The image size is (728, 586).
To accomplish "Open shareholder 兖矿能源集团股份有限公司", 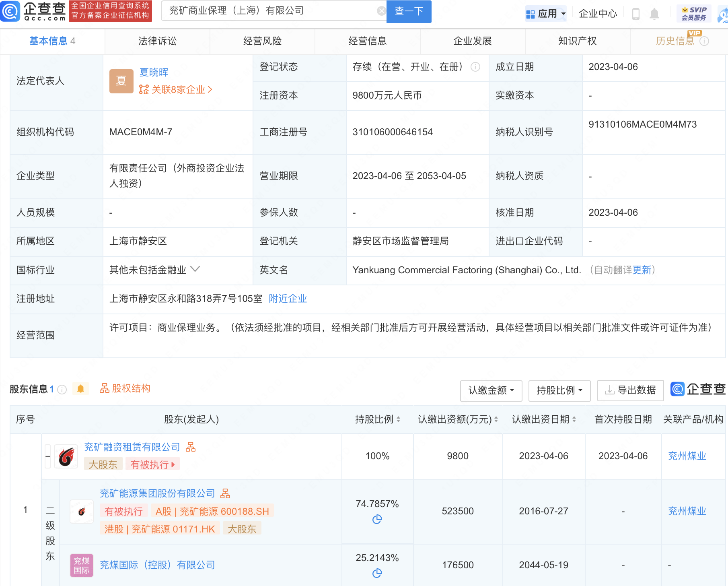I will [157, 493].
